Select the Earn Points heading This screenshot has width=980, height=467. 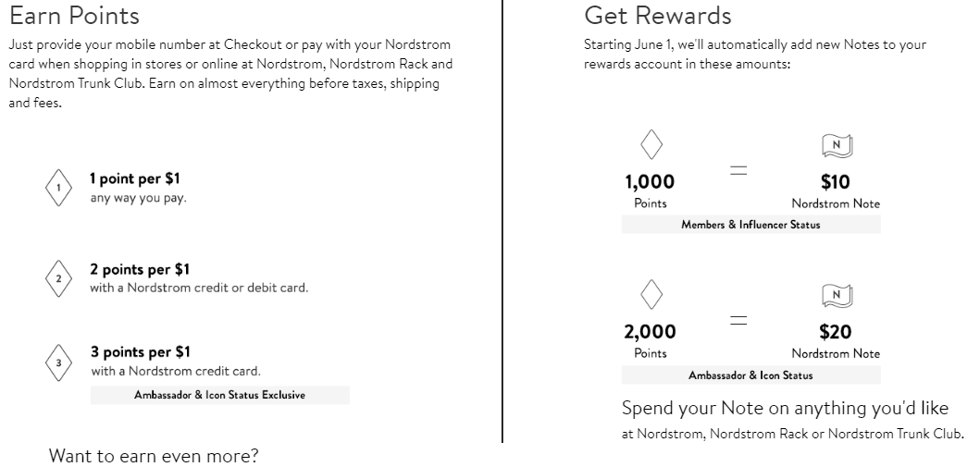[x=74, y=16]
